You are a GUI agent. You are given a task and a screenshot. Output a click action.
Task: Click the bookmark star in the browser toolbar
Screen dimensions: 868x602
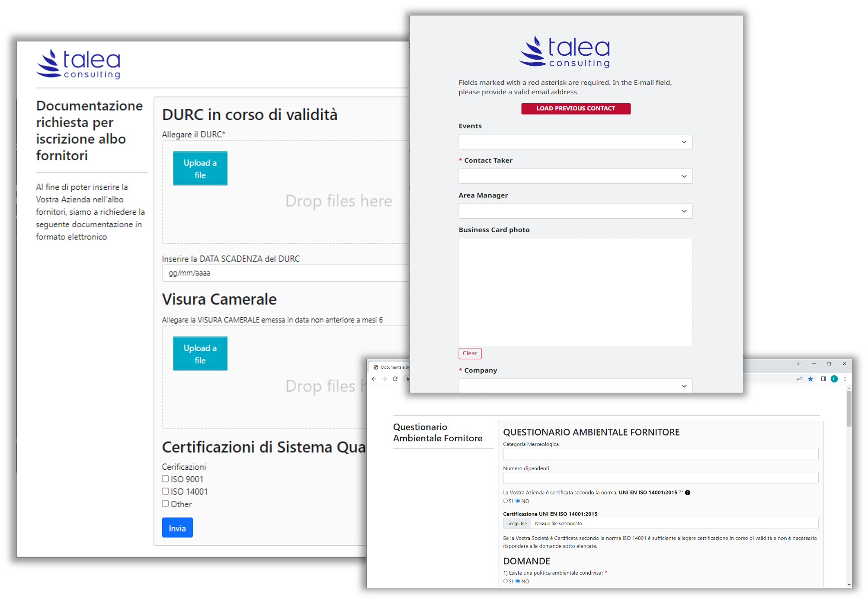(x=810, y=379)
